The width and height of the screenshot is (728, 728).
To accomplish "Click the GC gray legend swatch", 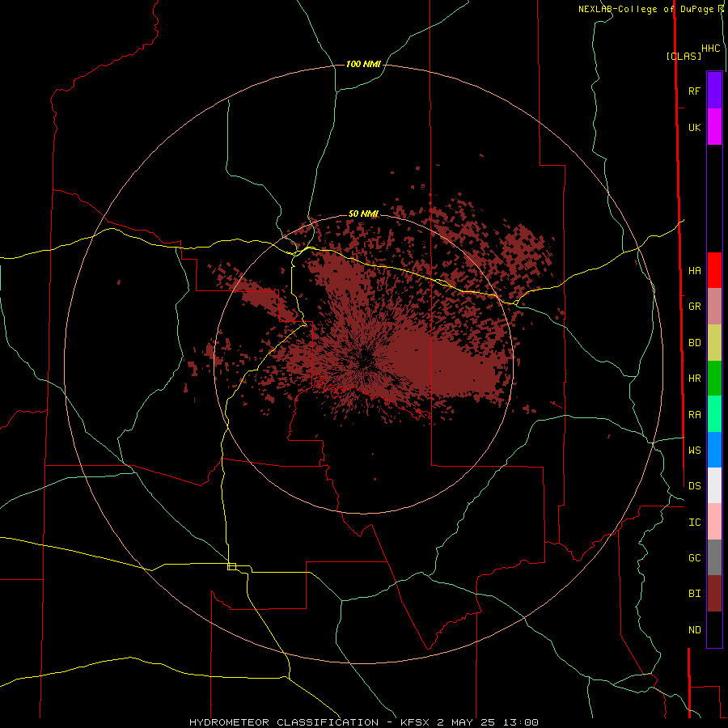I will point(714,557).
